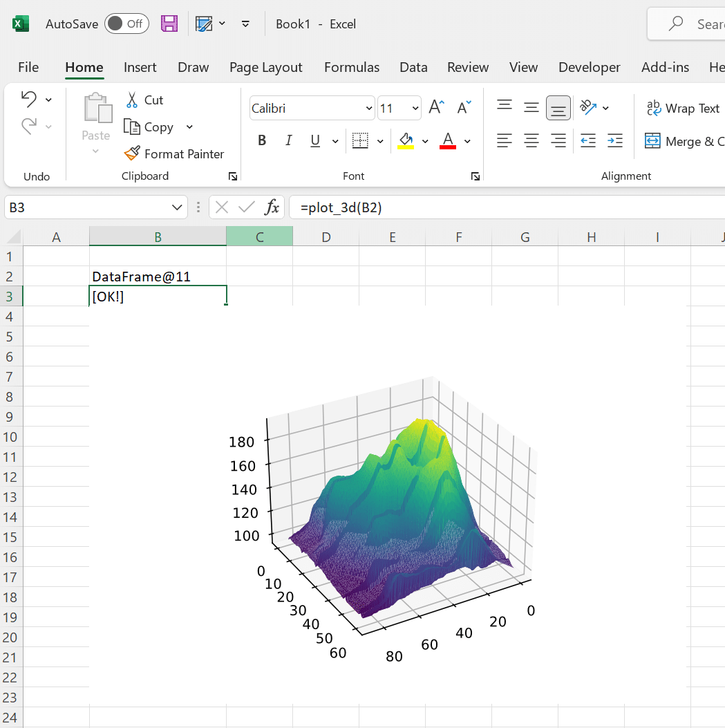Click the Select All corner triangle
The height and width of the screenshot is (728, 725).
point(14,236)
